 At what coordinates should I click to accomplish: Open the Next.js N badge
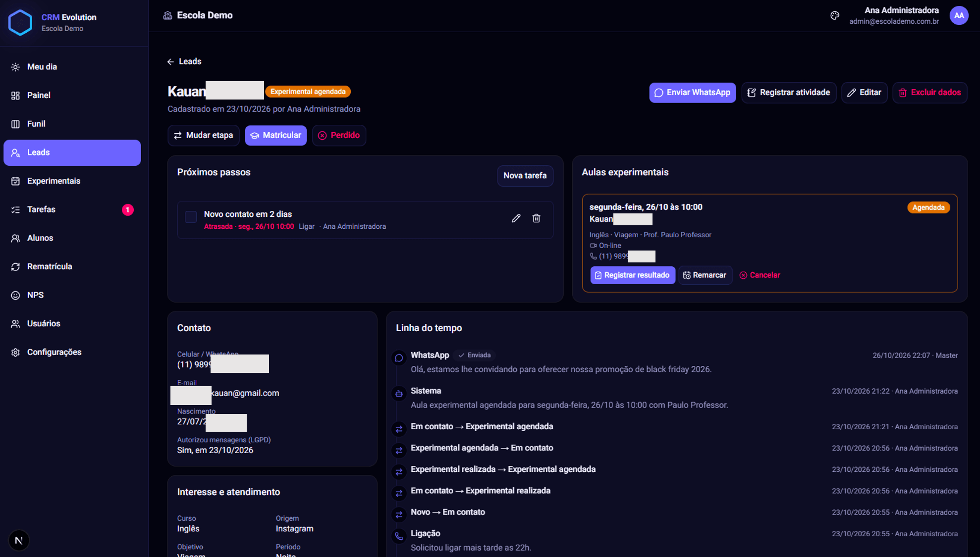19,540
